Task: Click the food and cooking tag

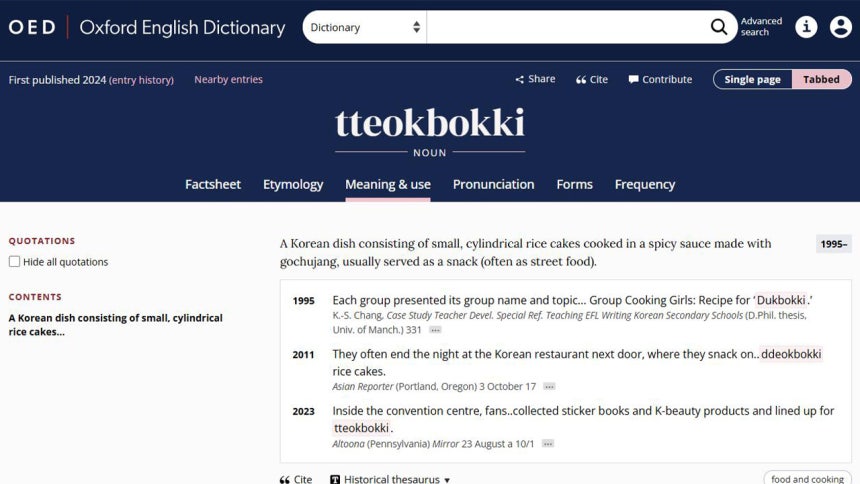Action: click(807, 479)
